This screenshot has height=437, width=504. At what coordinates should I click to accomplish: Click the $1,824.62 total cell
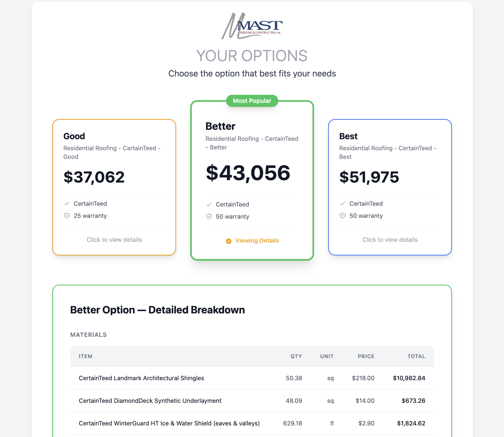(411, 423)
